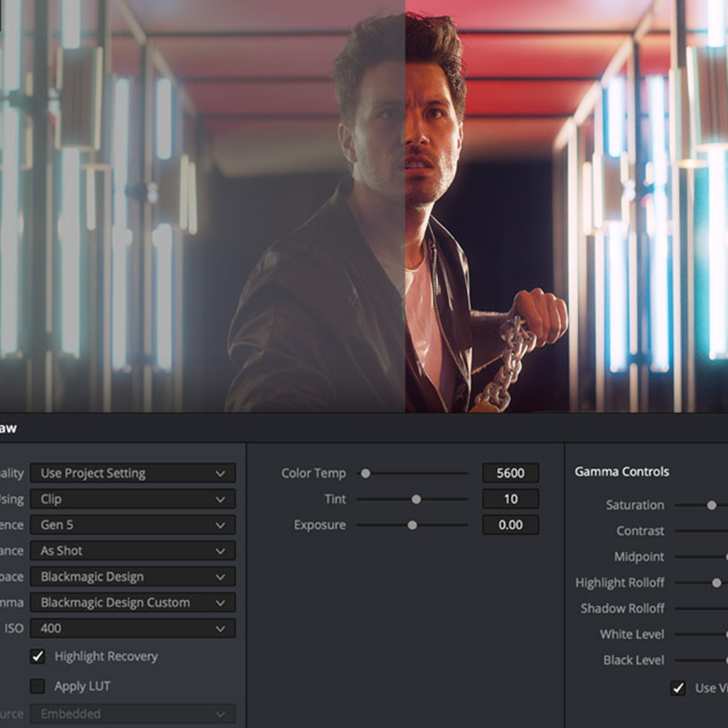Disable the Highlight Recovery checkbox
Image resolution: width=728 pixels, height=728 pixels.
pos(38,656)
